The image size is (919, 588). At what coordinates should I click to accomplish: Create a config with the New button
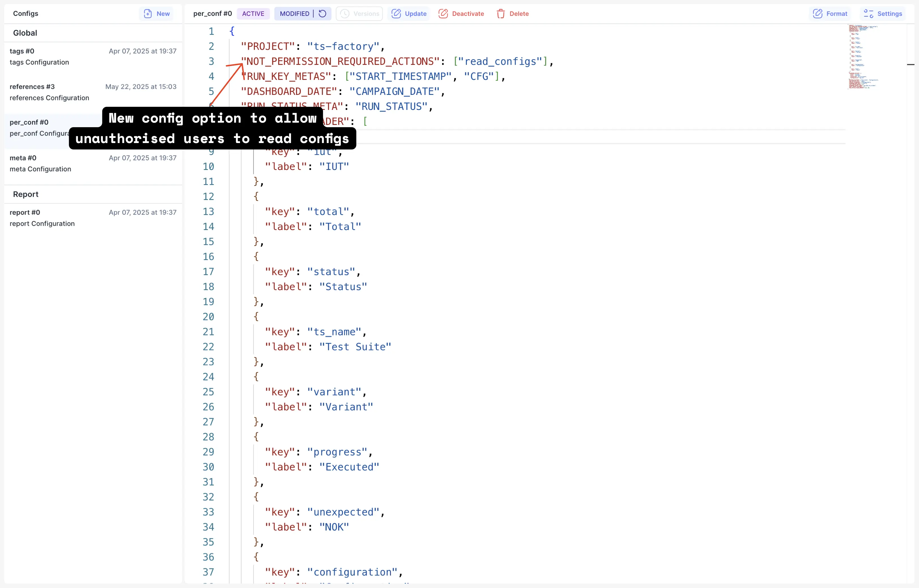[x=156, y=13]
